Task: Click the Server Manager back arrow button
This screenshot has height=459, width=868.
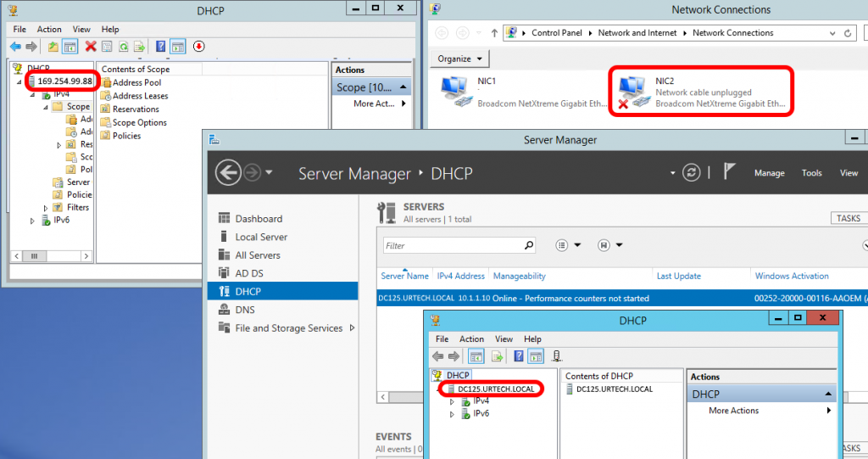Action: coord(228,173)
